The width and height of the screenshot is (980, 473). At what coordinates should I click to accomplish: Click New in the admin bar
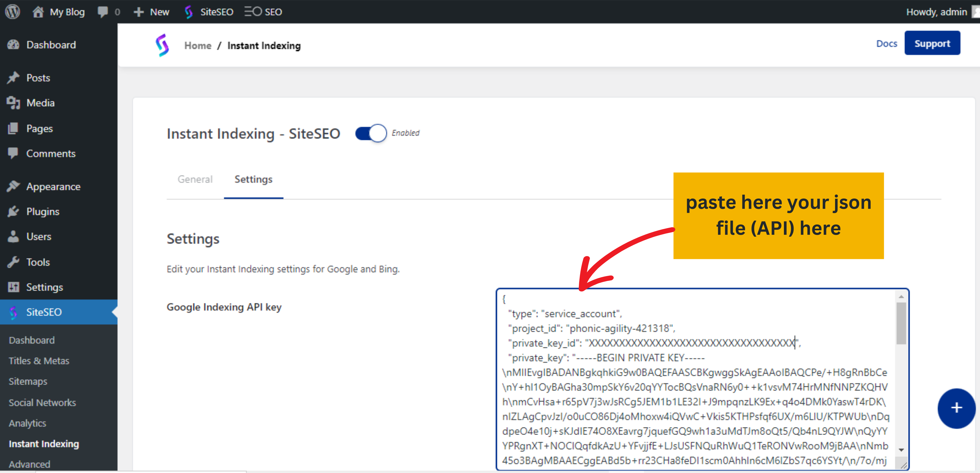coord(159,12)
